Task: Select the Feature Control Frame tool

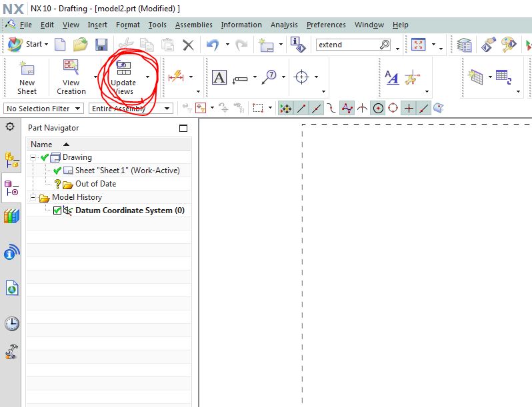Action: click(240, 80)
